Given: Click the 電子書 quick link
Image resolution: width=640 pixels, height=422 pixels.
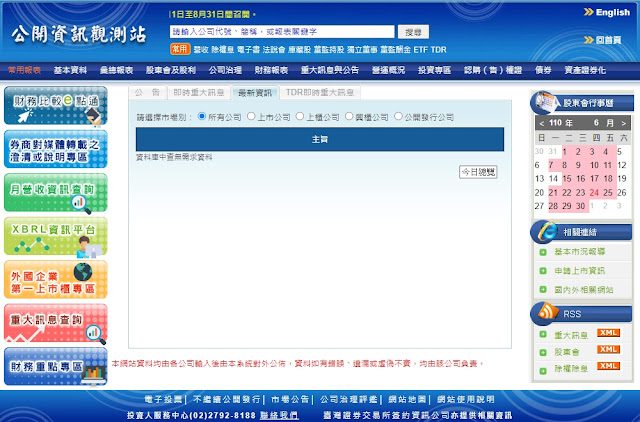Looking at the screenshot, I should click(x=248, y=50).
